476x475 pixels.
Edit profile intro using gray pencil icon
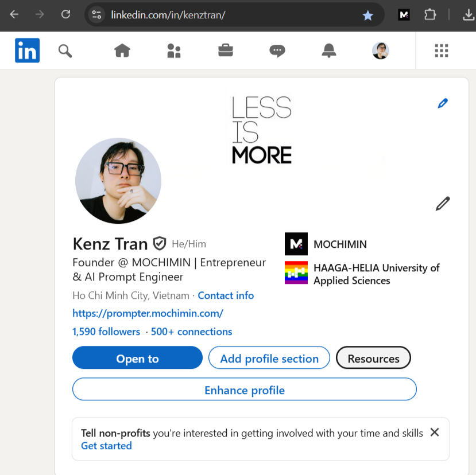click(x=442, y=204)
